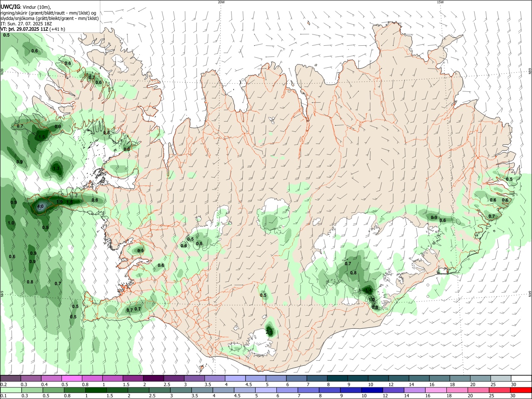The height and width of the screenshot is (399, 532).
Task: Select the darkest green swatch between 1 and 1.5
Action: tap(96, 390)
